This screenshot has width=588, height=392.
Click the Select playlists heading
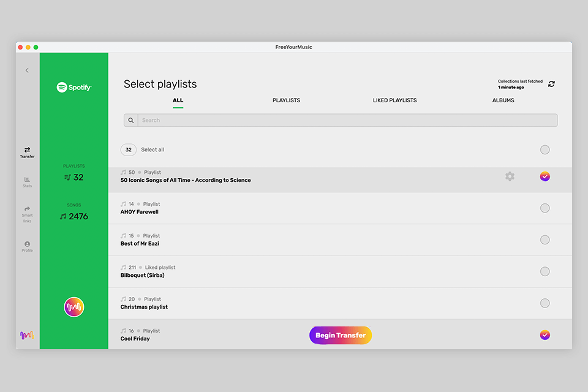click(160, 84)
